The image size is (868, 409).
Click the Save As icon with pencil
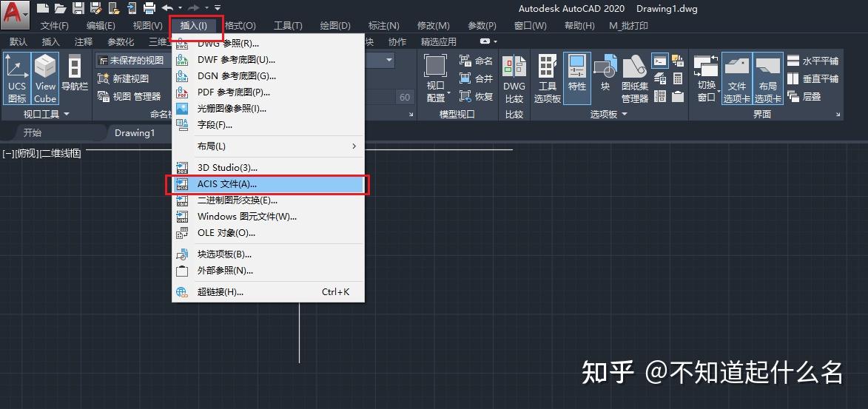[x=95, y=7]
